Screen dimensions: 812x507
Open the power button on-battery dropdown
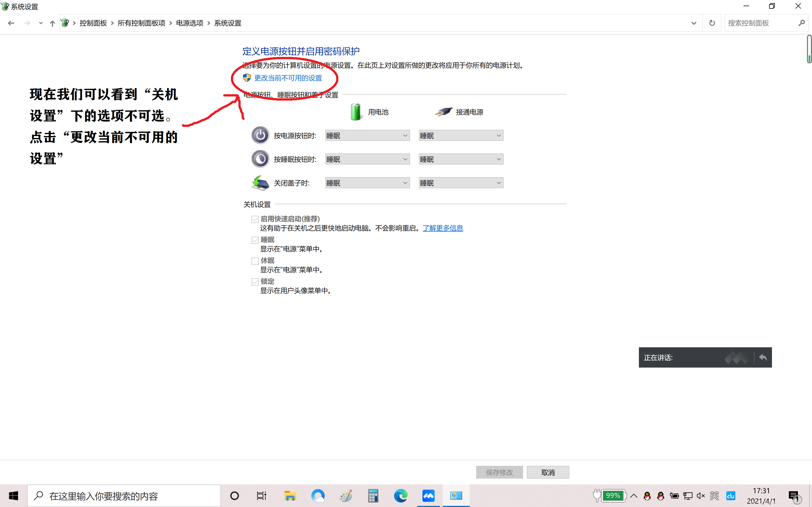tap(367, 135)
